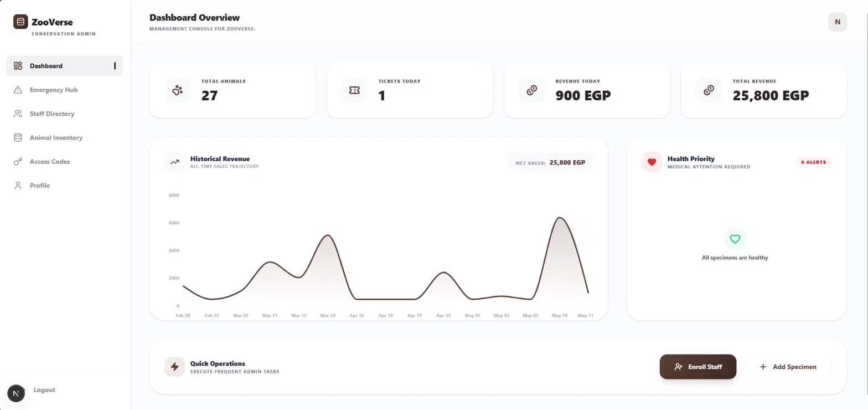Click the Logout link
The image size is (868, 410).
point(44,390)
